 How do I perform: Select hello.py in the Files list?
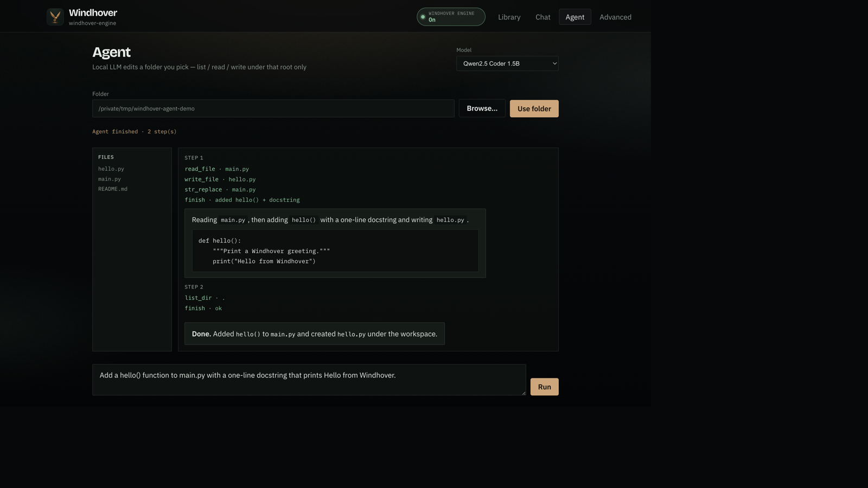pyautogui.click(x=111, y=169)
